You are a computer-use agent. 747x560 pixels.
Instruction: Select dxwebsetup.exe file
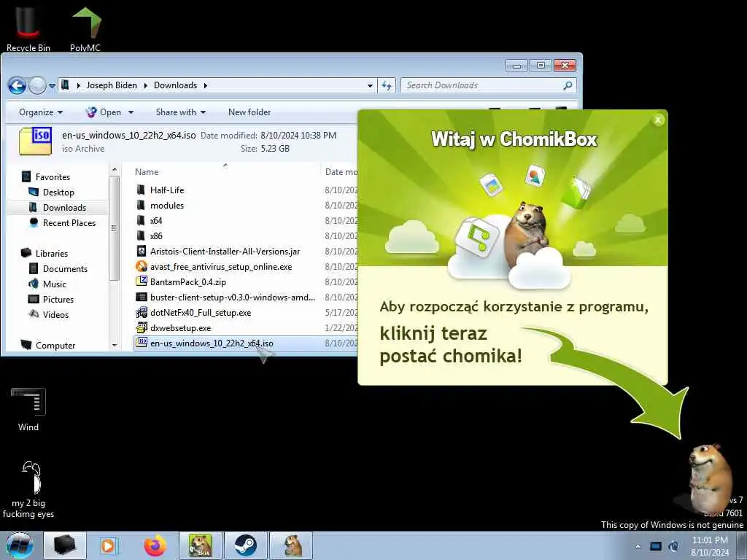pos(180,327)
